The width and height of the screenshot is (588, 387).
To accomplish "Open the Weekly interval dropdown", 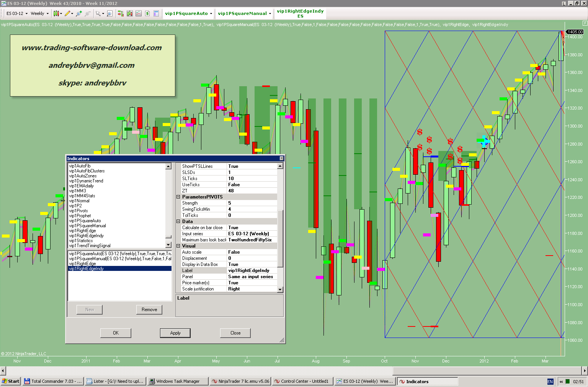I will pyautogui.click(x=40, y=13).
